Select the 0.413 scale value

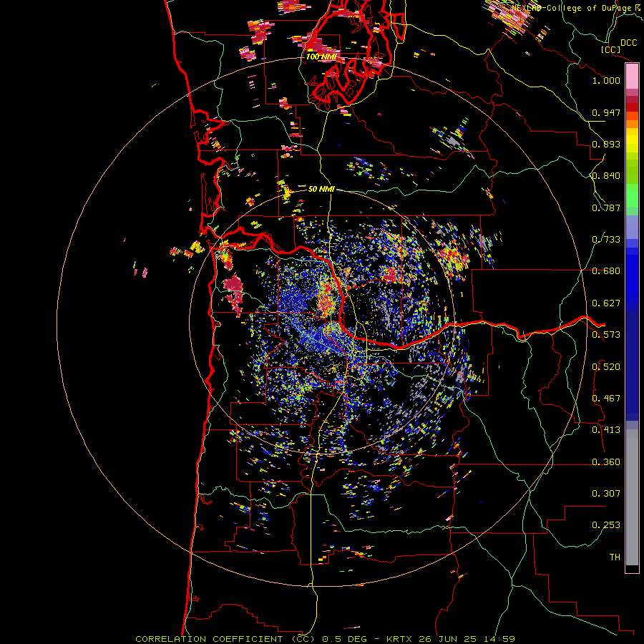tap(606, 430)
